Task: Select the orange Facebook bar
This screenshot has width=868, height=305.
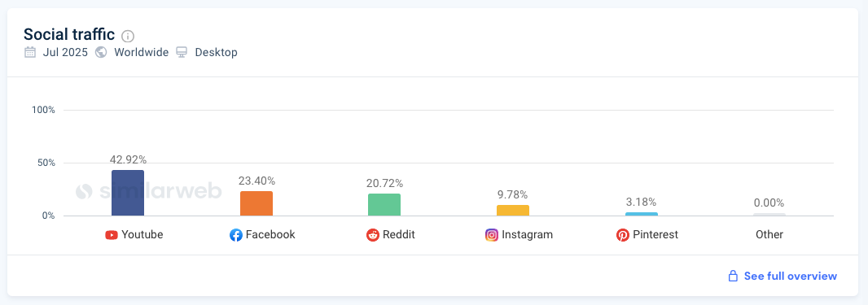Action: 256,203
